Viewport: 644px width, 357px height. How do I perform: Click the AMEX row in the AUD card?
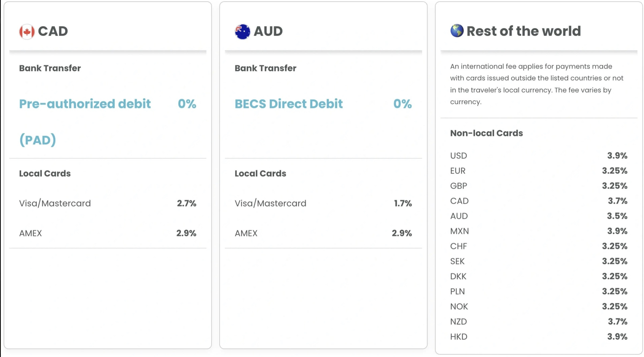(x=323, y=233)
